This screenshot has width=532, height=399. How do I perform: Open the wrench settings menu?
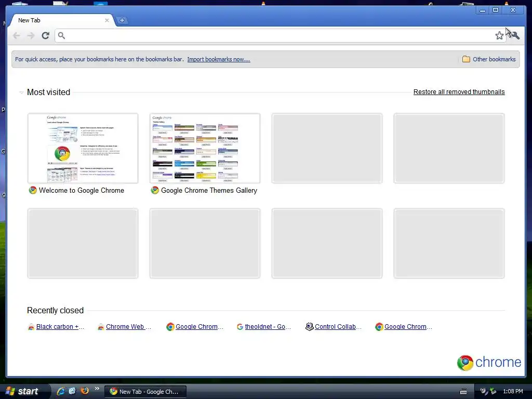(x=515, y=35)
